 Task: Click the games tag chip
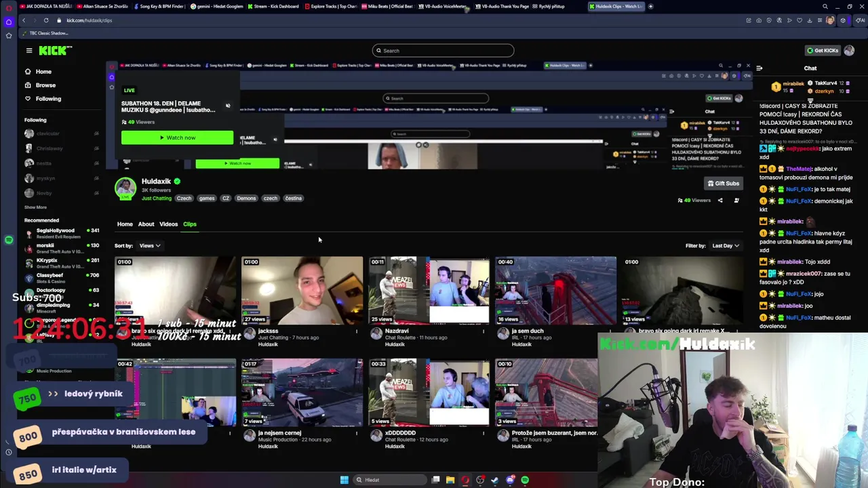[x=207, y=198]
